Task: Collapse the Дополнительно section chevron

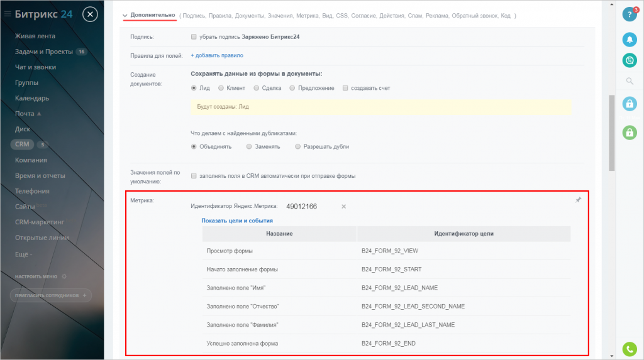Action: 125,16
